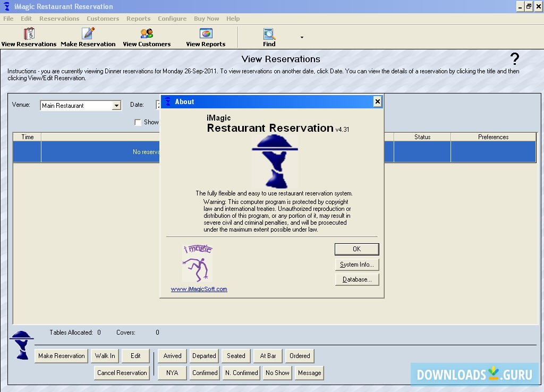Open the Configure menu
The image size is (544, 392).
tap(172, 18)
